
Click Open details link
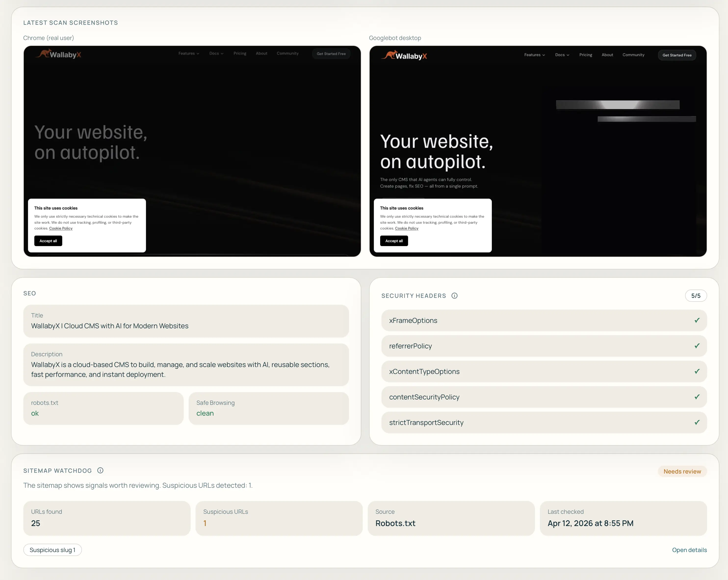pyautogui.click(x=689, y=550)
